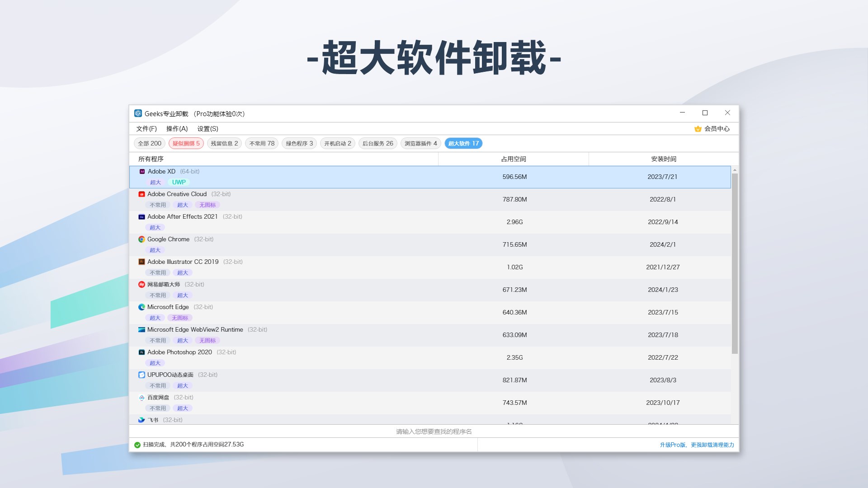The image size is (868, 488).
Task: Click the Adobe XD application icon
Action: point(142,171)
